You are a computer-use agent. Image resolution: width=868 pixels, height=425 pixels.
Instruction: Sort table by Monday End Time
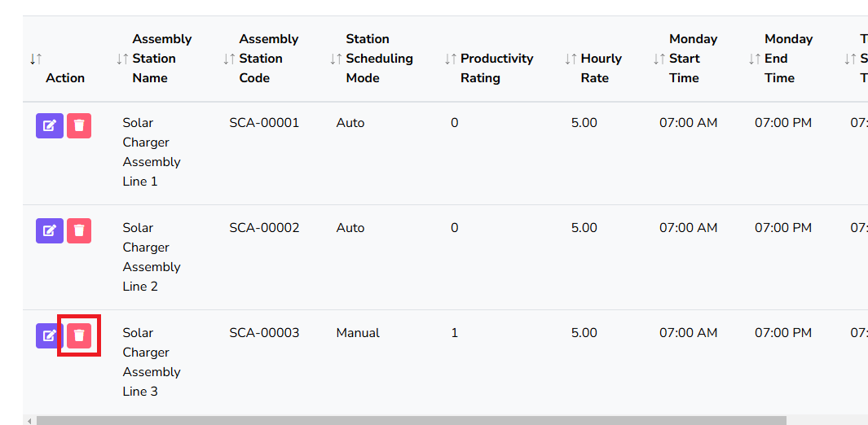[755, 59]
